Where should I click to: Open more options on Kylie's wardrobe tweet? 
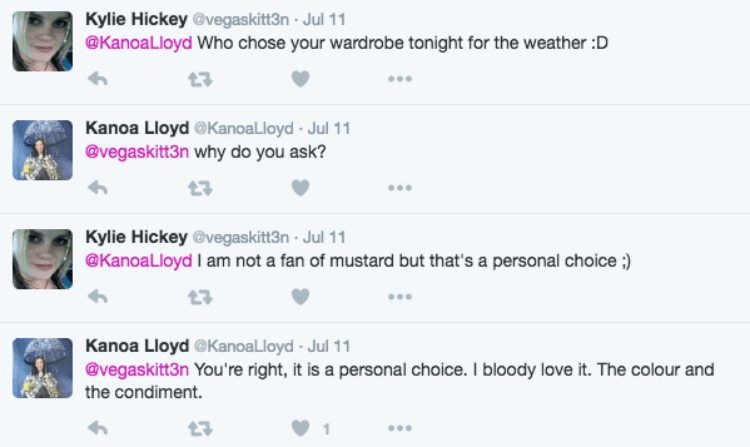pos(400,78)
